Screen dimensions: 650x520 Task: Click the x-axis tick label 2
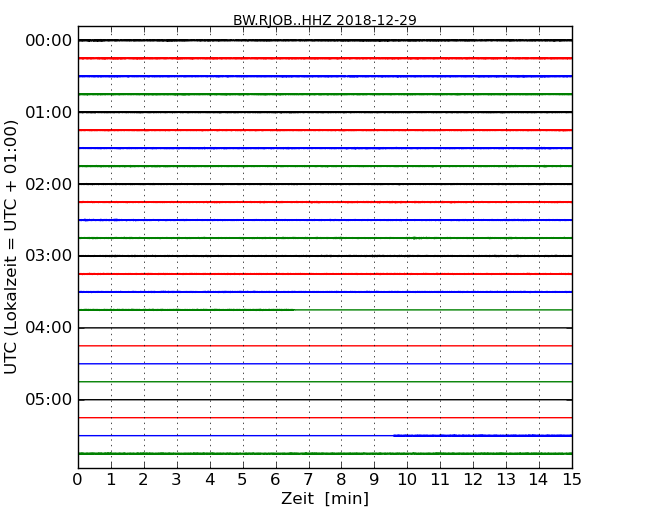click(143, 480)
